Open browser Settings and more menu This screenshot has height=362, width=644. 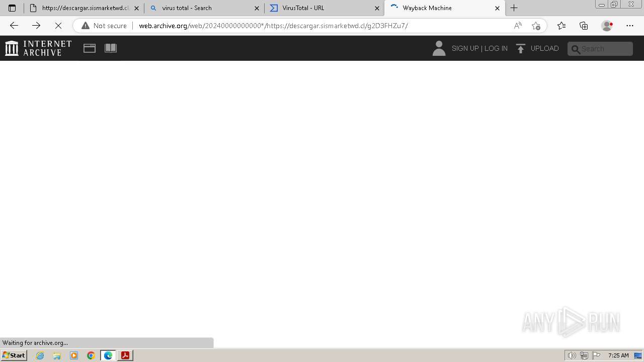tap(630, 26)
